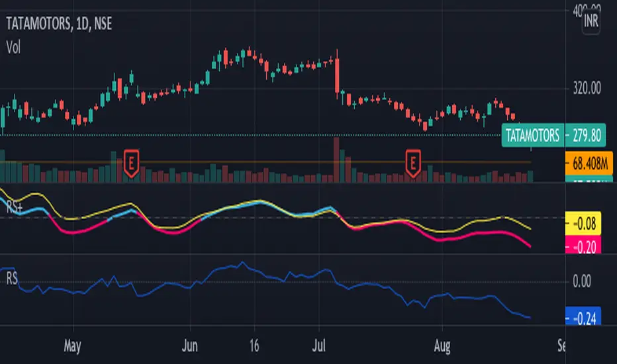Screen dimensions: 617x364
Task: Click the Vol indicator label
Action: 13,48
